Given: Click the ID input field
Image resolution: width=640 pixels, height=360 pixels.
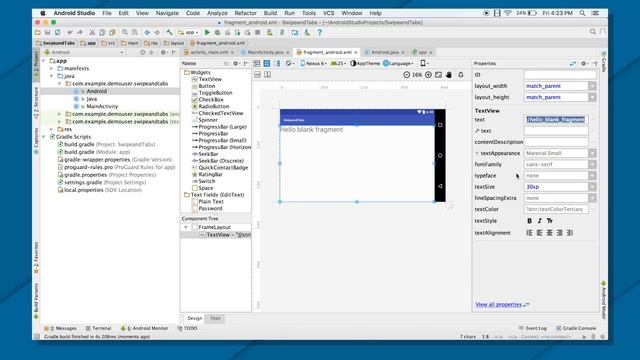Looking at the screenshot, I should (560, 75).
